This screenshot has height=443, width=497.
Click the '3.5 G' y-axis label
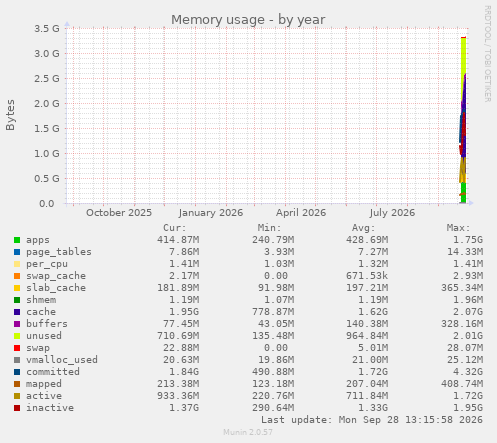click(47, 28)
